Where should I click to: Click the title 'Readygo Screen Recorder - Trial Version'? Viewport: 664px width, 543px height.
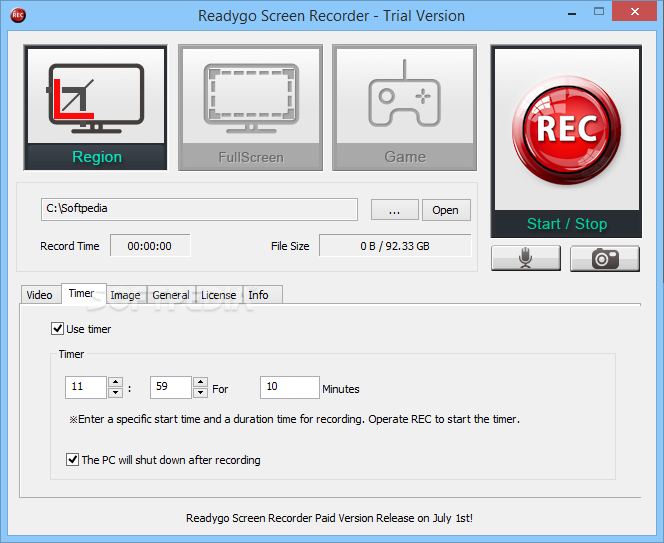[332, 16]
